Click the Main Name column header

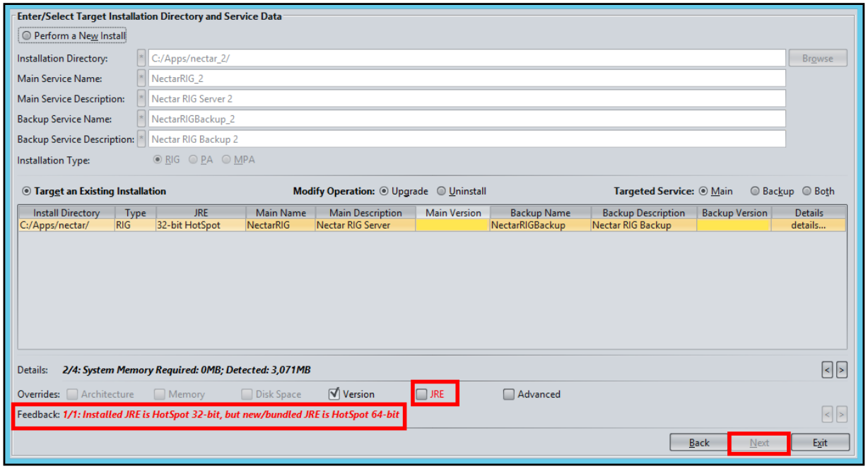coord(281,213)
